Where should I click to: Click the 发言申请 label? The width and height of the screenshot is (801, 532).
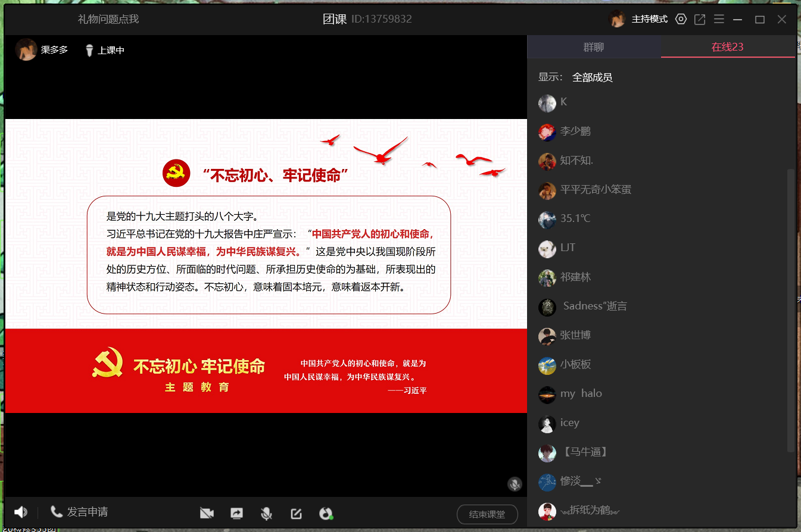point(88,512)
